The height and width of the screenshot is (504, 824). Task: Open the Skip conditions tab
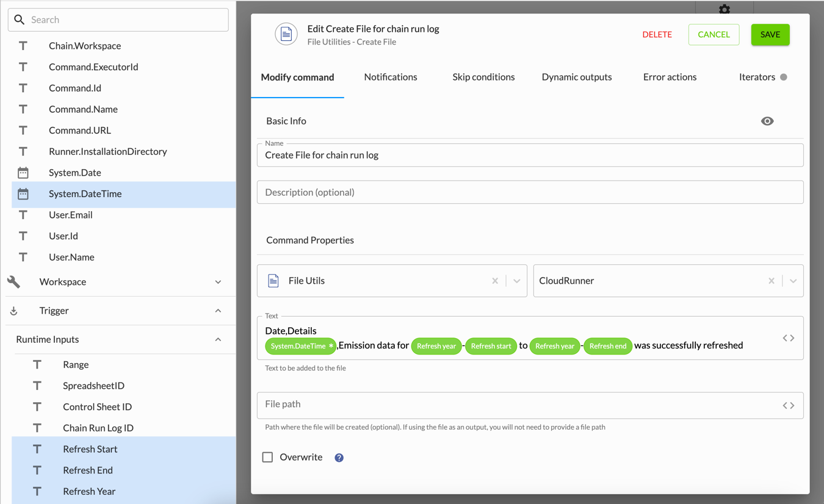point(483,77)
